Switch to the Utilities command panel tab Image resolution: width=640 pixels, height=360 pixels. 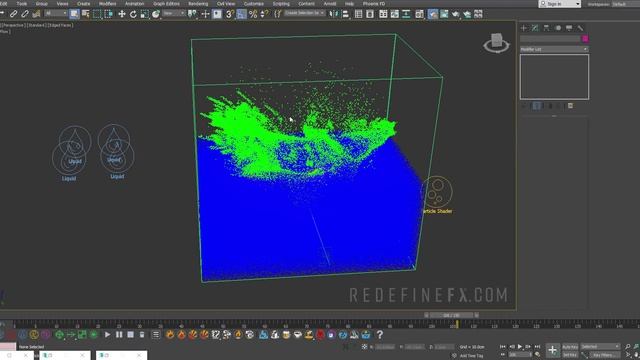click(x=580, y=28)
